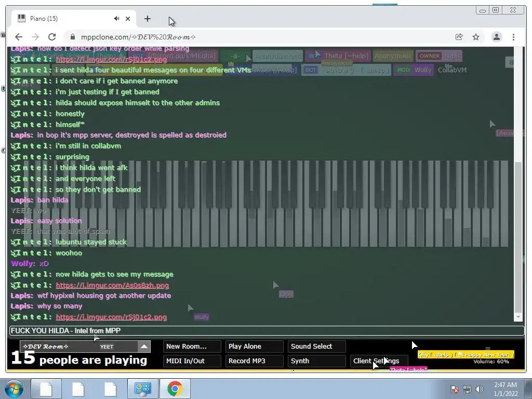Click message 'ban hilda' from Lapis
Image resolution: width=532 pixels, height=399 pixels.
[52, 200]
